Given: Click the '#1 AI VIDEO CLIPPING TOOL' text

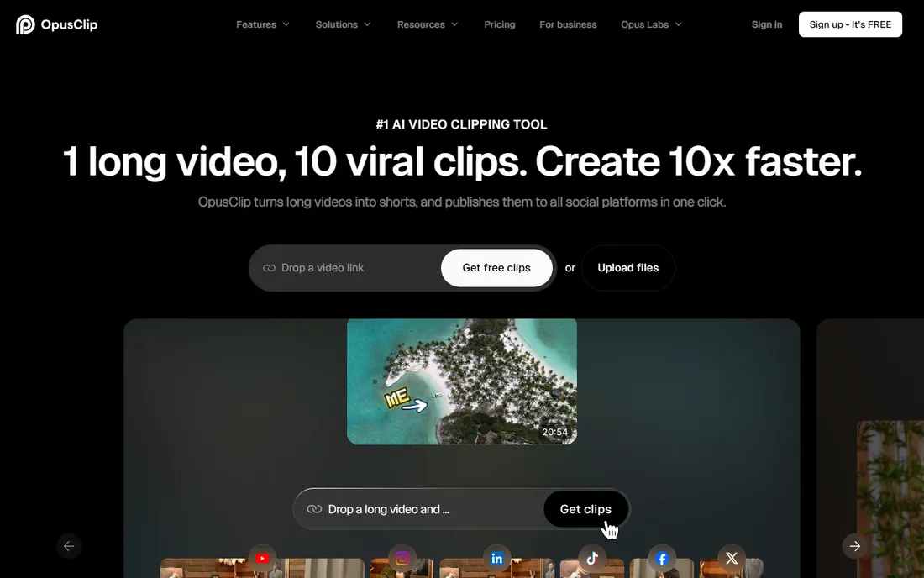Looking at the screenshot, I should [x=462, y=124].
